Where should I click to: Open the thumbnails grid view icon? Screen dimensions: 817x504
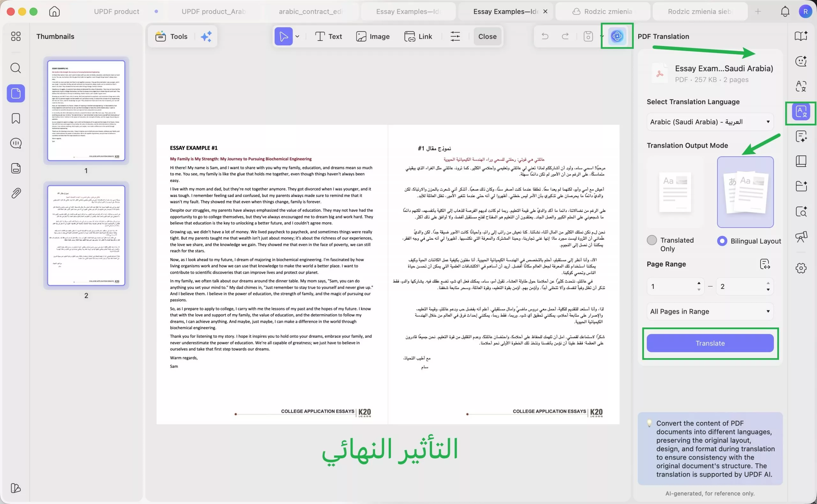click(x=16, y=36)
